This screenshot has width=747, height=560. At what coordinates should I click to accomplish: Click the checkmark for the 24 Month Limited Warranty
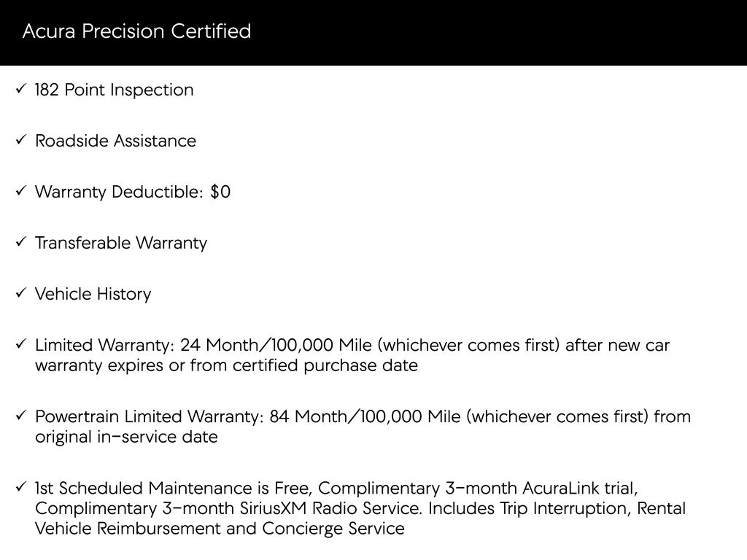click(21, 344)
